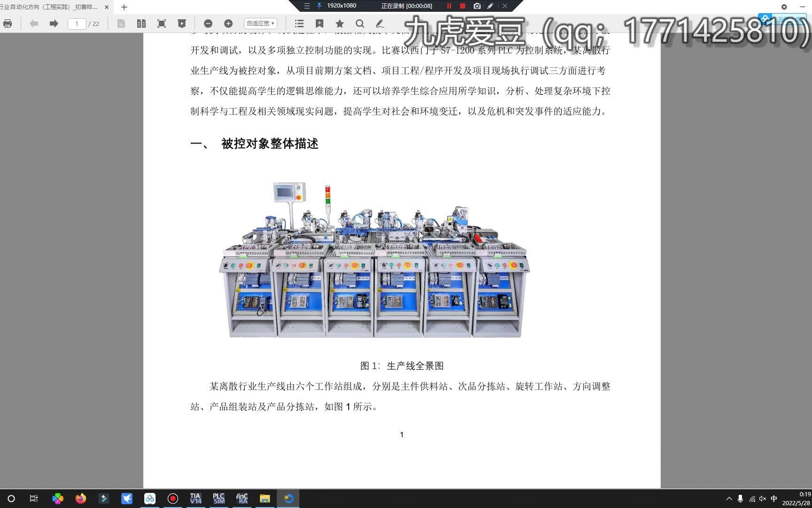
Task: Open the volume muted tray icon
Action: point(763,499)
